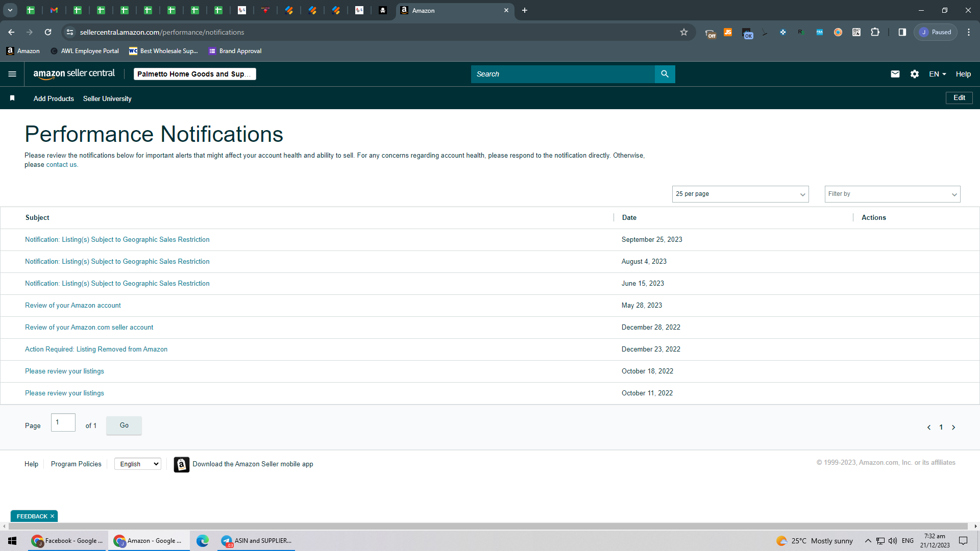The width and height of the screenshot is (980, 551).
Task: Open the Best Wholesale Sup... bookmark
Action: click(163, 51)
